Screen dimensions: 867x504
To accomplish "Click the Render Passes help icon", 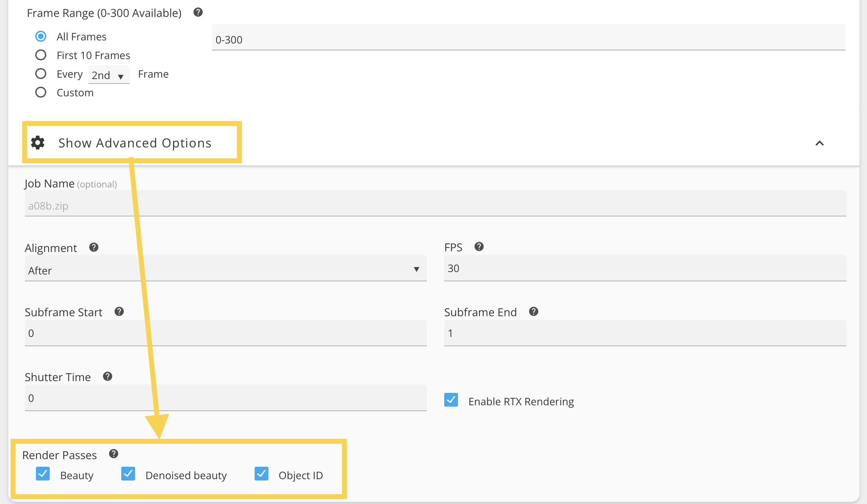I will (114, 454).
